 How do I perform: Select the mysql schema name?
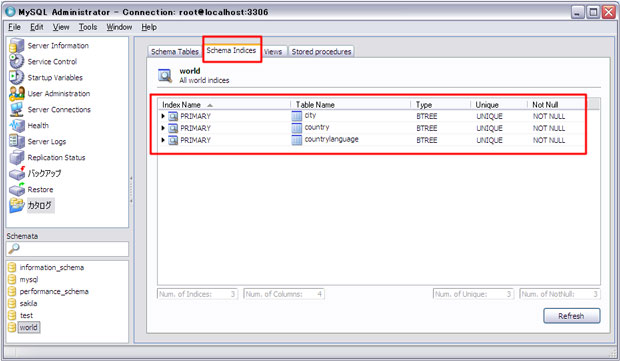29,280
